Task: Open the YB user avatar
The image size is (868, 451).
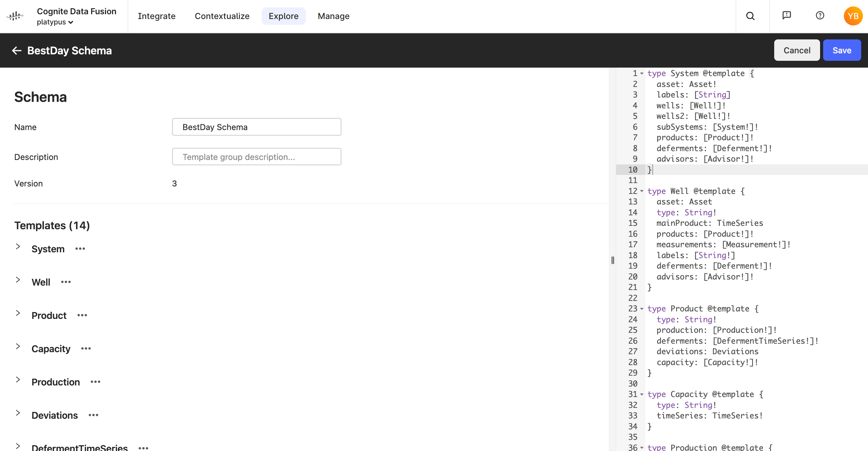Action: click(x=853, y=16)
